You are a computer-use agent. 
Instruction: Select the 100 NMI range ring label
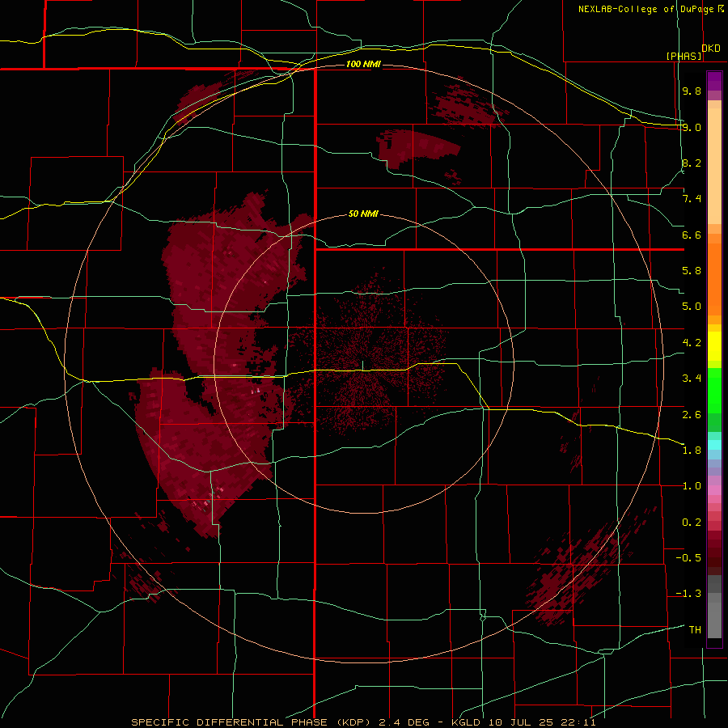pyautogui.click(x=363, y=64)
